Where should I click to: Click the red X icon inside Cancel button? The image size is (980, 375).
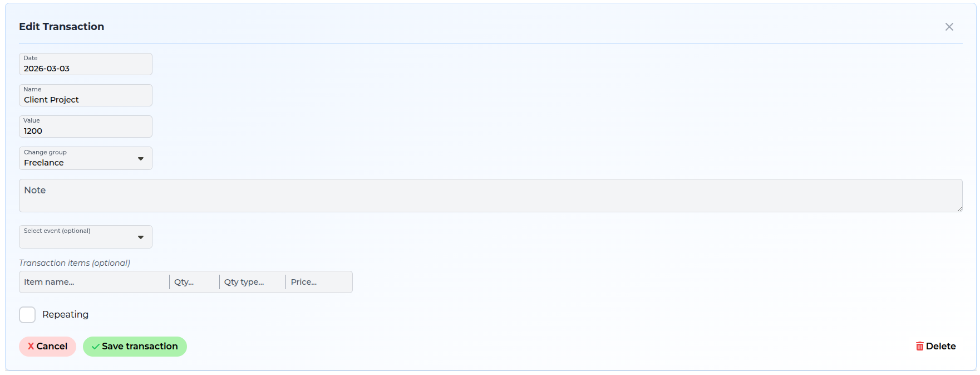[x=31, y=346]
